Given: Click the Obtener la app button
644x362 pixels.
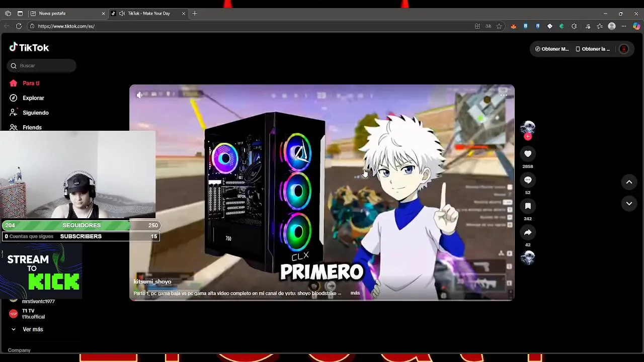Looking at the screenshot, I should [593, 49].
